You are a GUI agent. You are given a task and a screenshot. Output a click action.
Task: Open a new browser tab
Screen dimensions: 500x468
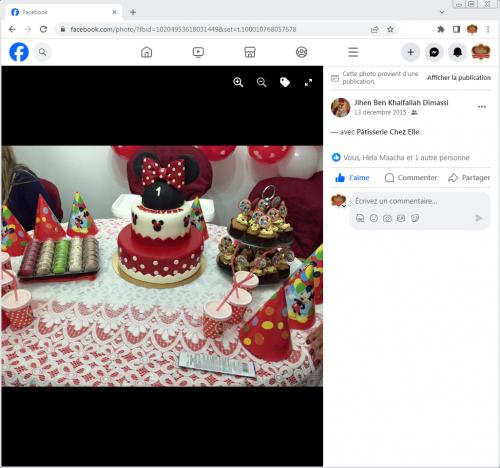coord(133,12)
